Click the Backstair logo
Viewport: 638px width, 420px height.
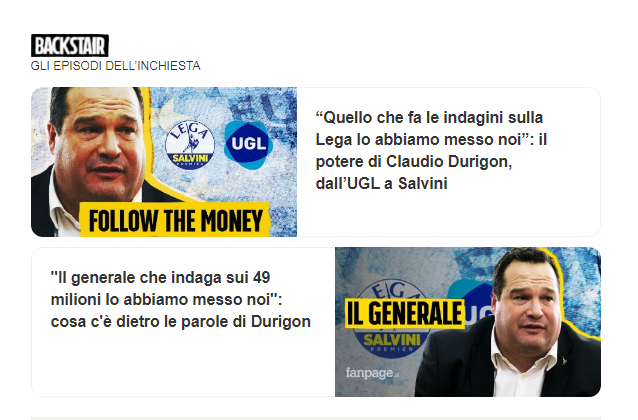pos(70,46)
